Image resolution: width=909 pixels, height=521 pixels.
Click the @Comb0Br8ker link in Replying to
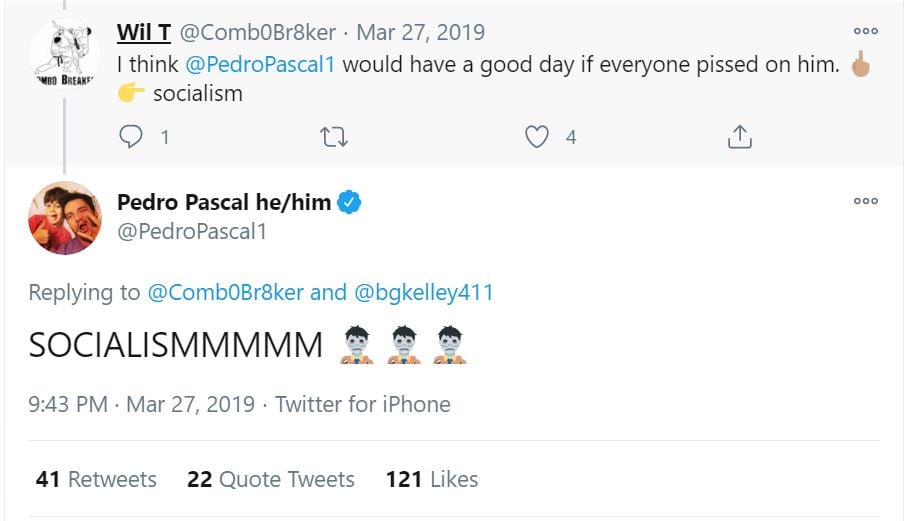(225, 293)
